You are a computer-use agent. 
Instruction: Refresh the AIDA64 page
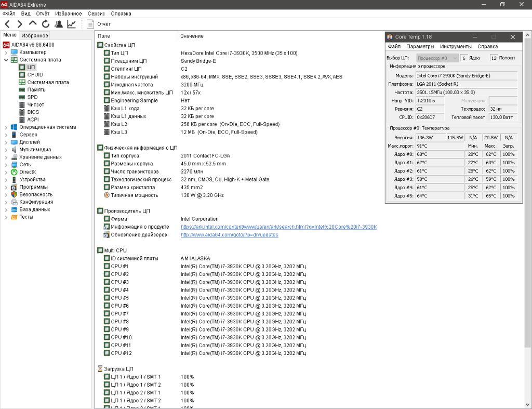click(46, 24)
